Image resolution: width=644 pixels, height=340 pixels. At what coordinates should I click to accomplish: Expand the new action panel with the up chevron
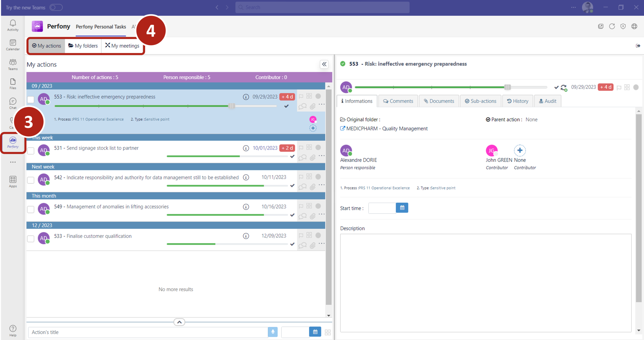(x=179, y=322)
